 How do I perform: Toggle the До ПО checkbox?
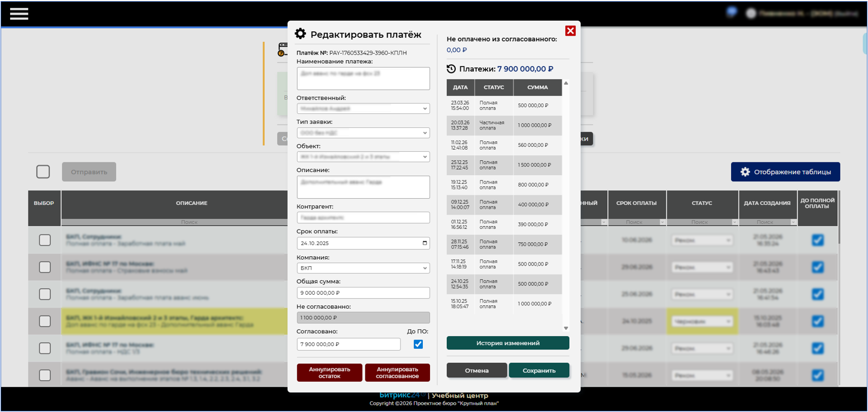click(x=418, y=344)
